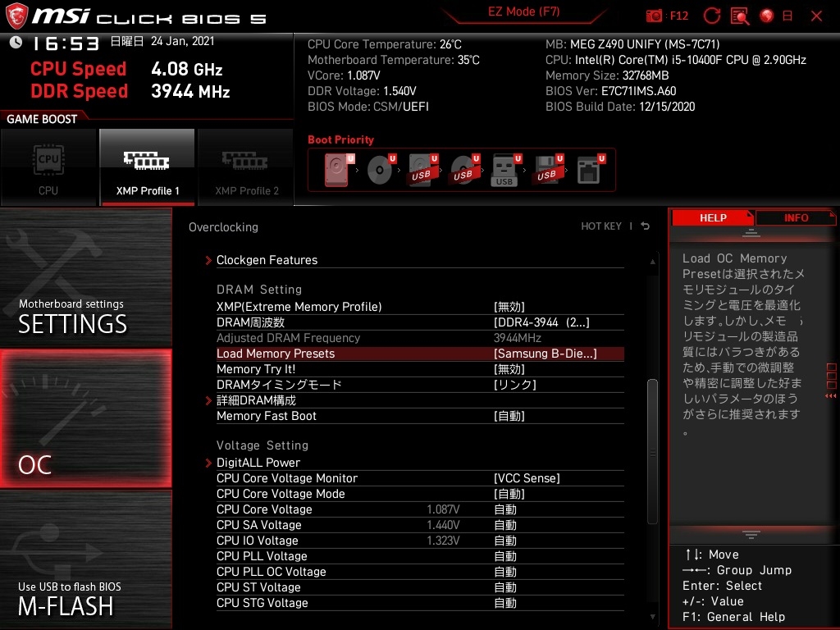Click the clock icon beside the time
Image resolution: width=840 pixels, height=630 pixels.
coord(16,43)
